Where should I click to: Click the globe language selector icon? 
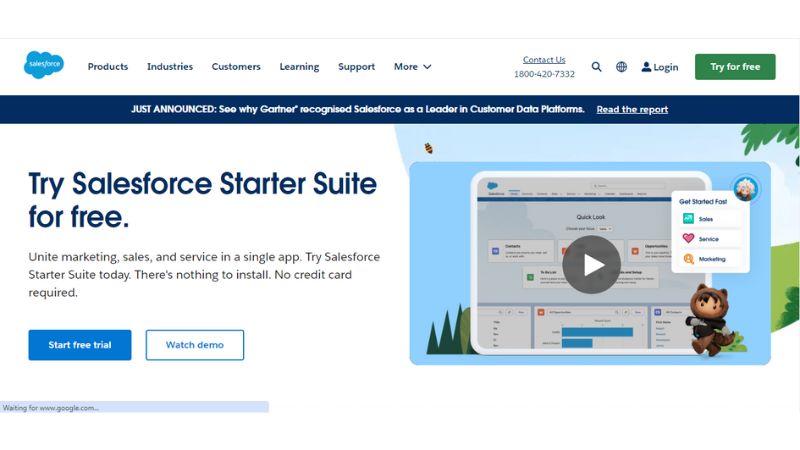click(621, 67)
